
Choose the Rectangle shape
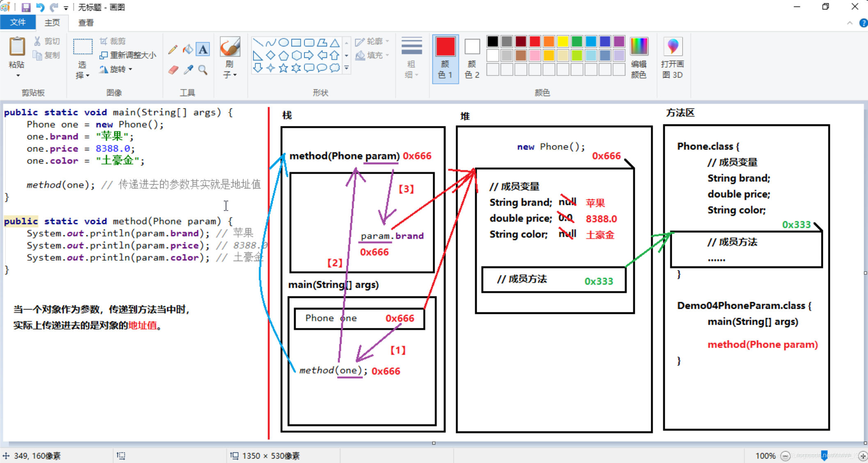pos(296,42)
